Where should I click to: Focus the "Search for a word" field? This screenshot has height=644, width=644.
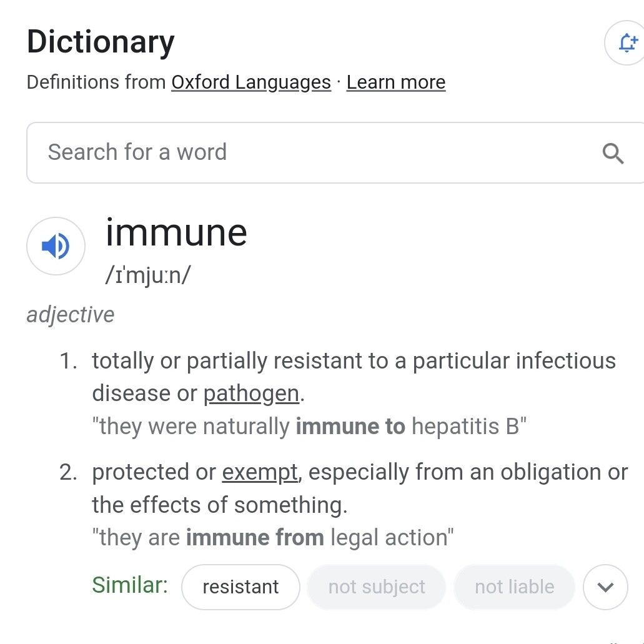click(335, 152)
